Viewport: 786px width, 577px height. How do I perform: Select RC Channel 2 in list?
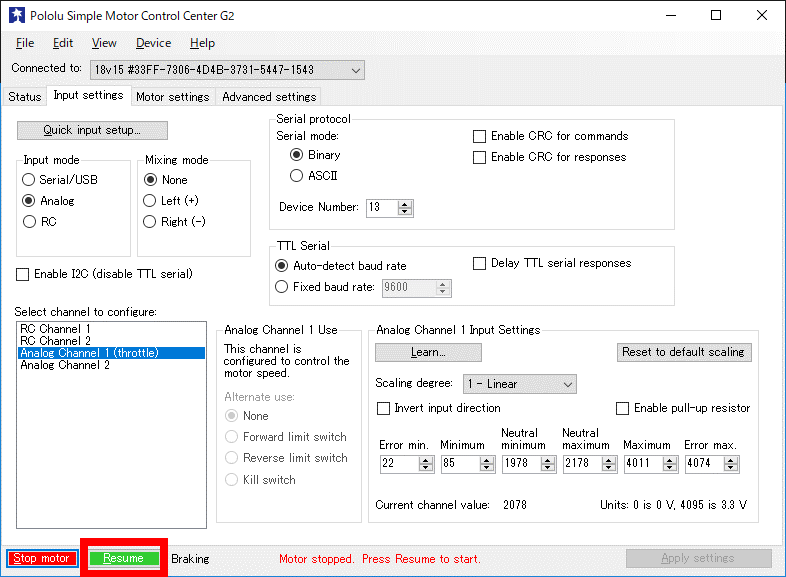111,341
